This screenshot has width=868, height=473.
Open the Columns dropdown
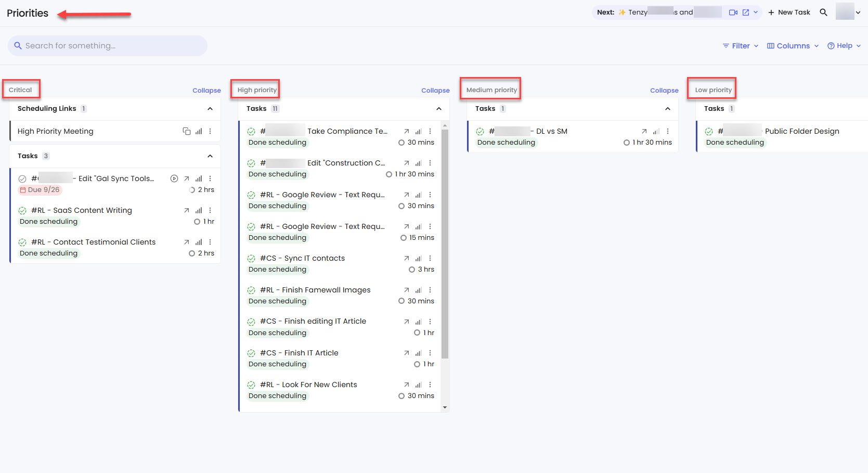792,46
